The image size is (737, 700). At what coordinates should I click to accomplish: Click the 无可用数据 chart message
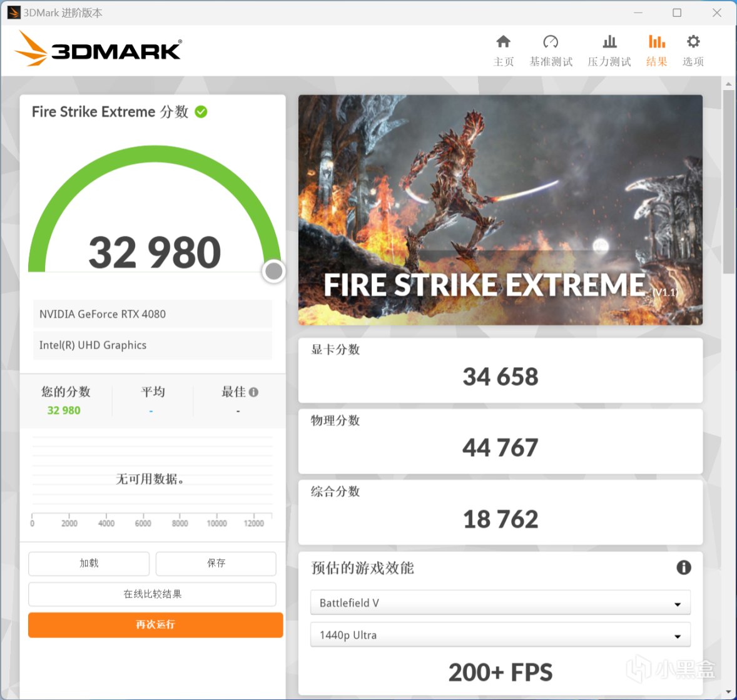150,479
